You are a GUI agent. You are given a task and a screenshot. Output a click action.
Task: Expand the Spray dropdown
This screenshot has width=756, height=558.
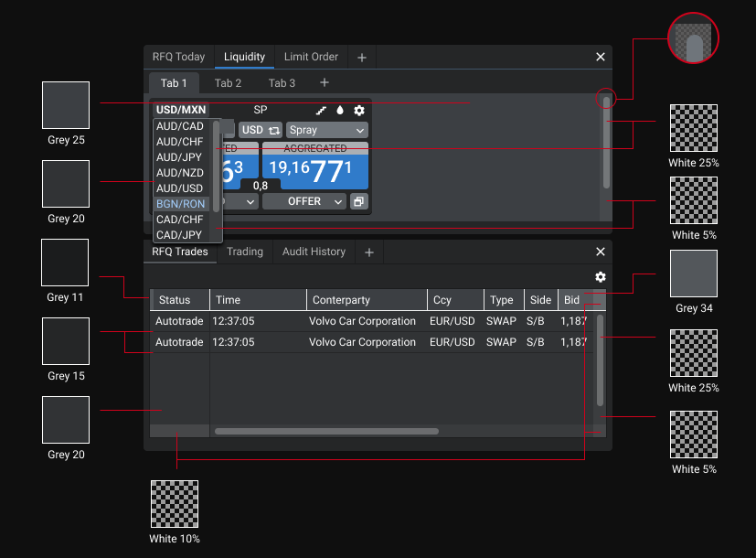(x=327, y=130)
